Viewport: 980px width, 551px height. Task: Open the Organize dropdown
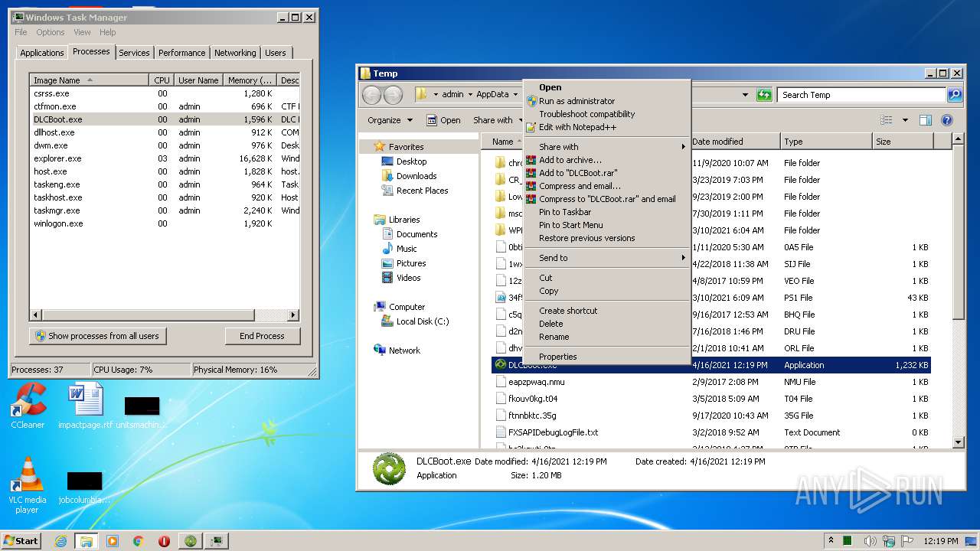[390, 120]
